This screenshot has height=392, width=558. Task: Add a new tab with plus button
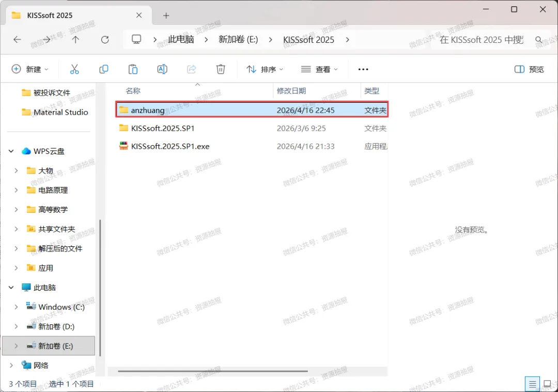click(x=166, y=15)
